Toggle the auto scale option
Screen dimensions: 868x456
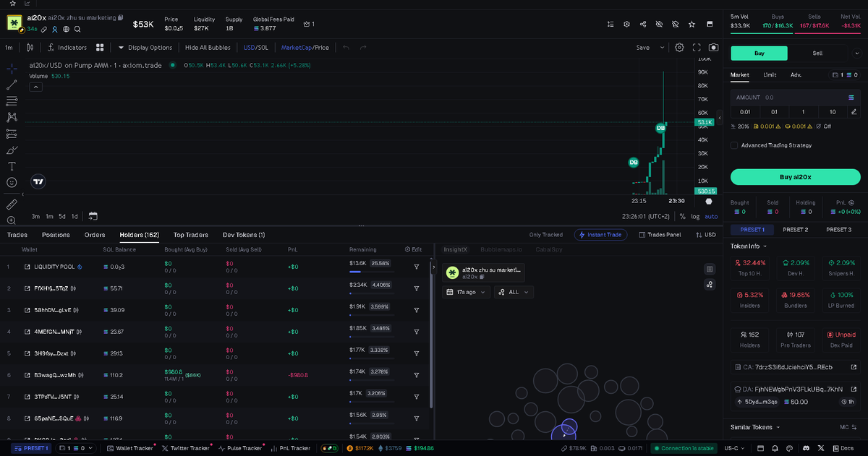point(712,216)
